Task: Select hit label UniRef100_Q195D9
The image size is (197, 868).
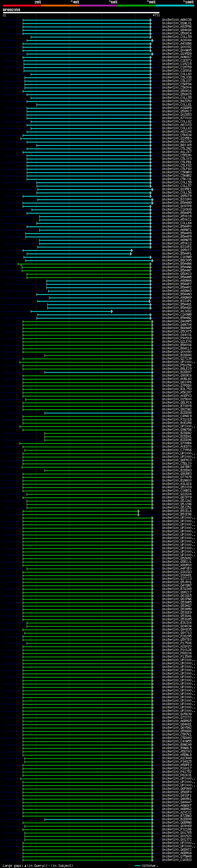Action: [x=177, y=54]
